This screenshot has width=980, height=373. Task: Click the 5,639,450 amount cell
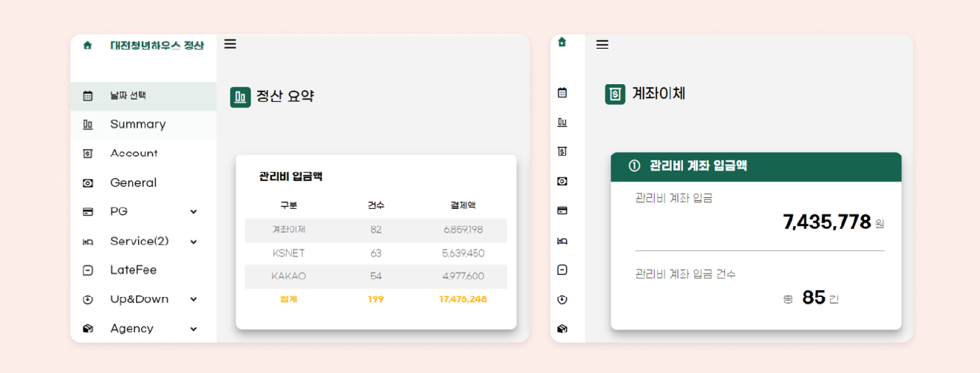tap(463, 253)
